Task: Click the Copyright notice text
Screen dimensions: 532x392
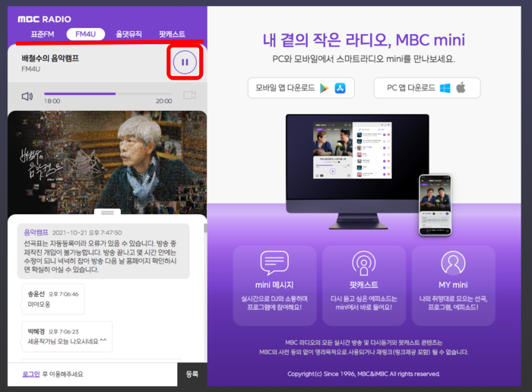Action: [x=364, y=374]
